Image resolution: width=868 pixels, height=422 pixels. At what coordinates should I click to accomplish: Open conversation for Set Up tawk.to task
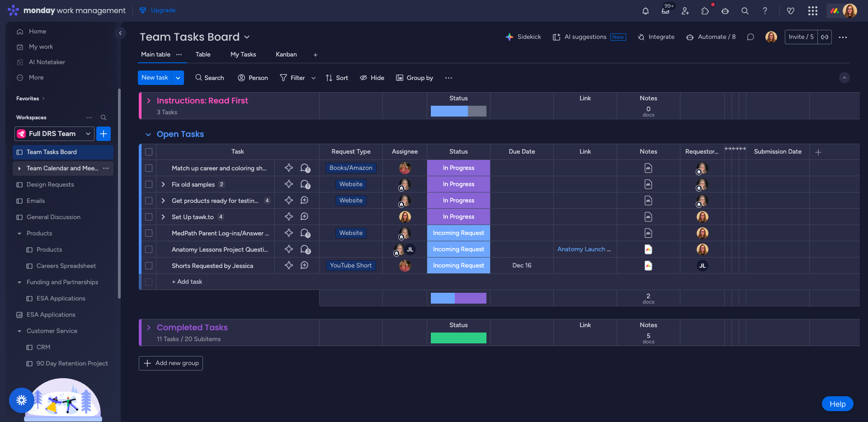coord(305,217)
